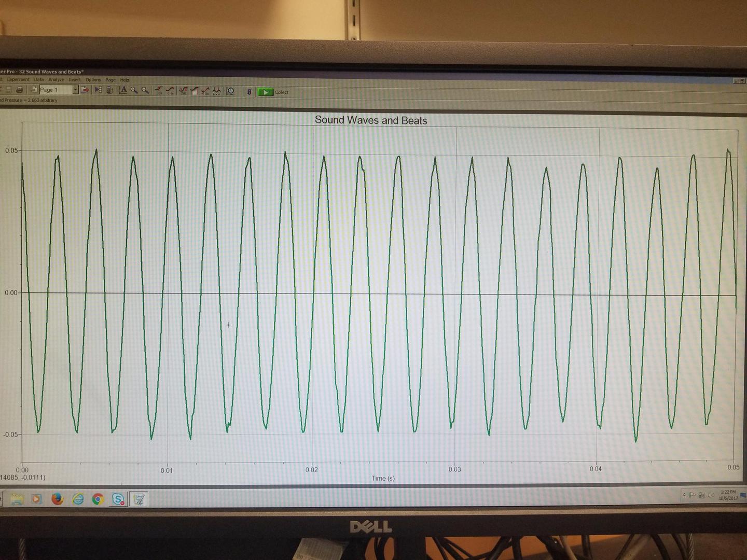
Task: Click the 0.02 x-axis tick label
Action: (x=311, y=470)
